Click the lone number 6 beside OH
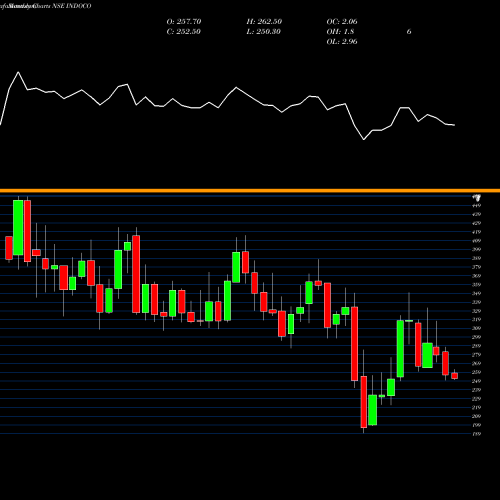 [x=409, y=32]
